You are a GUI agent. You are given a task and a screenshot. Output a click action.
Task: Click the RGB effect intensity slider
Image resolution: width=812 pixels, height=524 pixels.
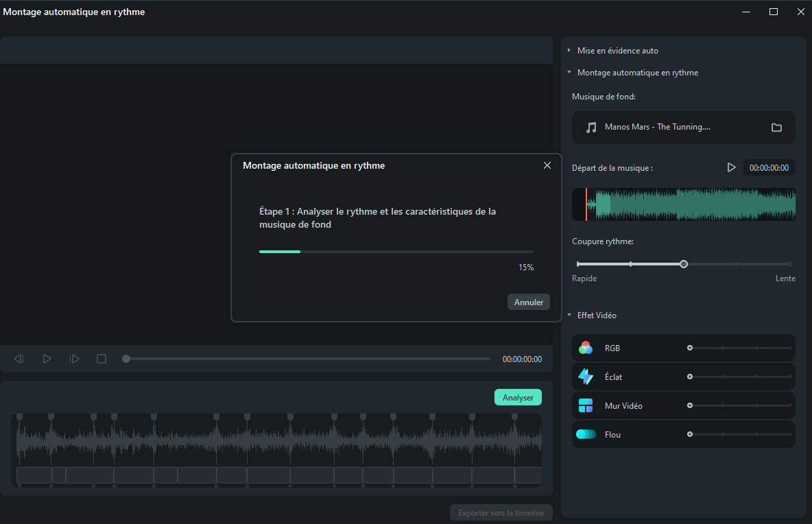[x=739, y=348]
